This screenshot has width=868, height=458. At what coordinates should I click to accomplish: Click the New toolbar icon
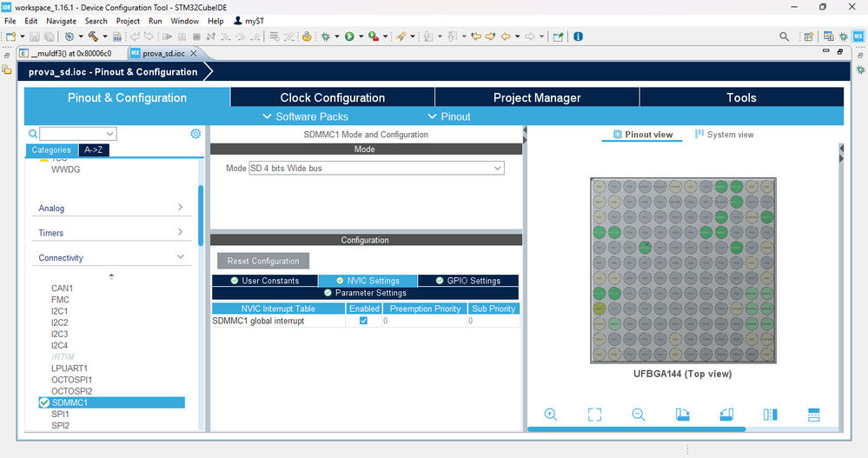11,37
